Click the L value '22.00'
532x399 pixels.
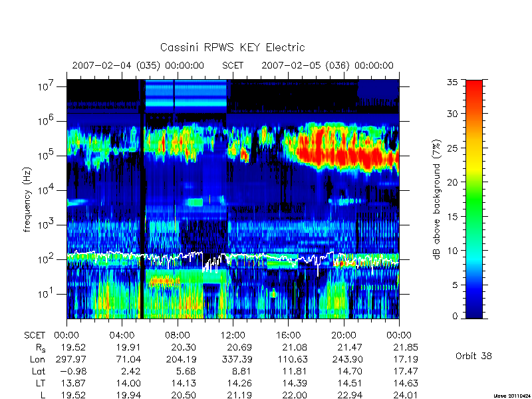click(x=294, y=395)
